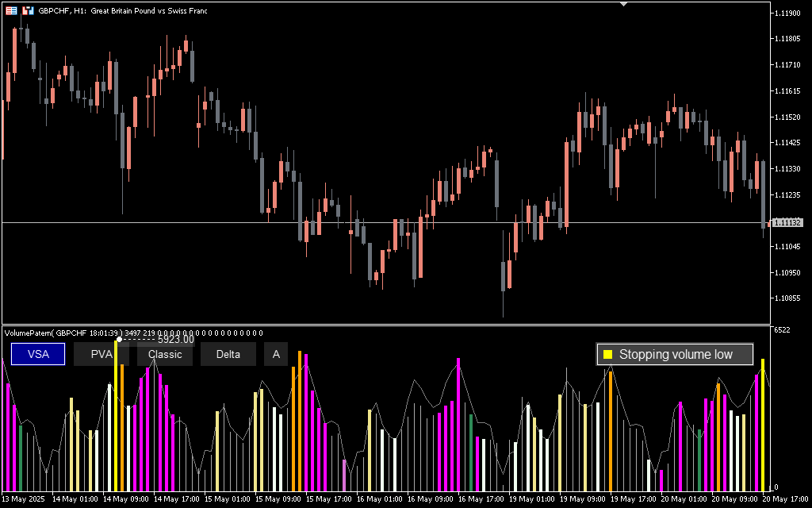Click the chart shift triangle marker

[x=624, y=4]
